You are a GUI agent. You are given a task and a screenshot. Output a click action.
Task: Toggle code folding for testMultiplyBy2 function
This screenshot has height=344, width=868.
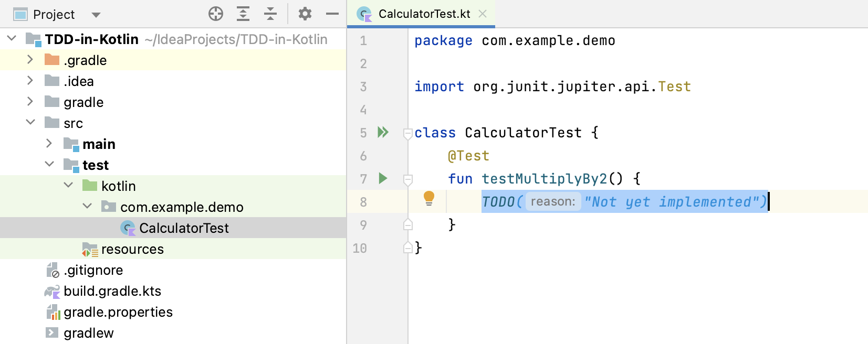pos(407,179)
